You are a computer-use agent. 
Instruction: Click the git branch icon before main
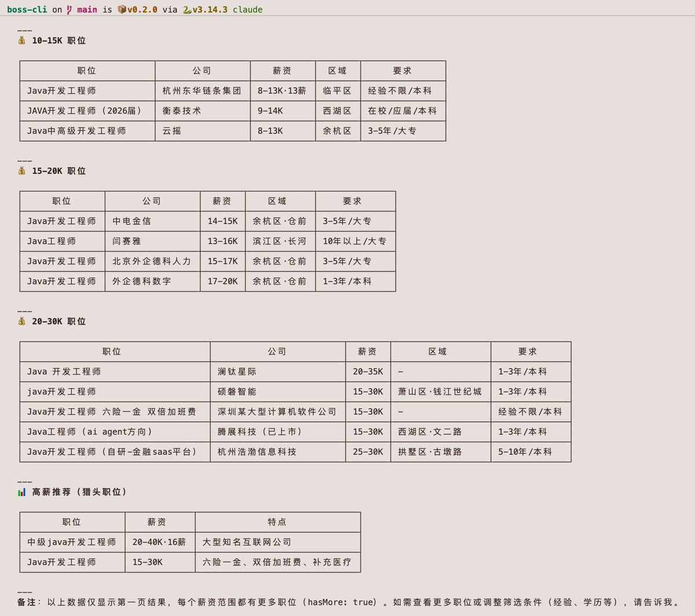point(69,9)
